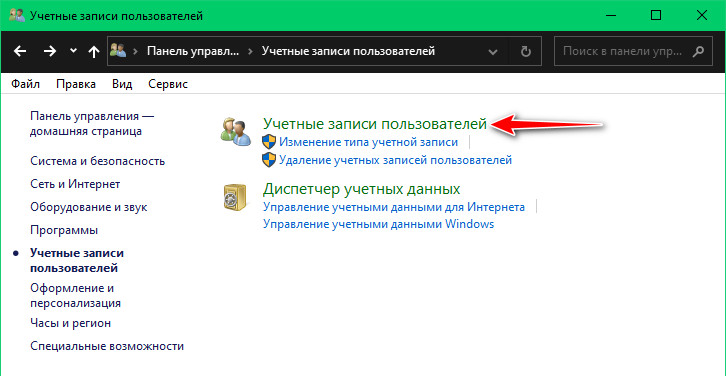Select 'Учетные записи пользователей' in the sidebar
Screen dimensions: 726x376
pos(77,261)
